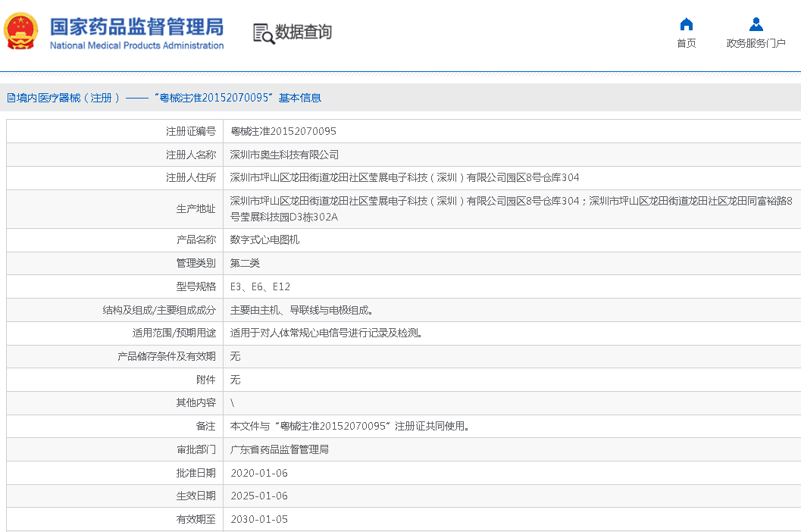The image size is (801, 532).
Task: Click the model spec value E3、E6、E12
Action: [260, 286]
